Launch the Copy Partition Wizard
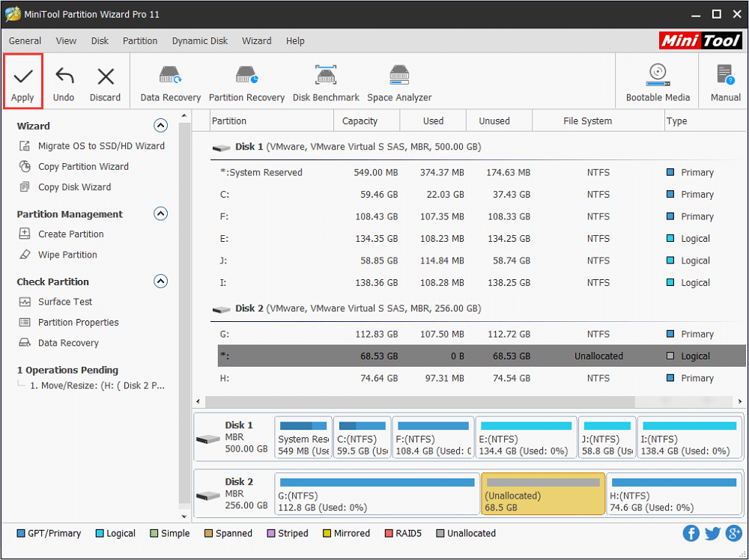 pos(74,167)
